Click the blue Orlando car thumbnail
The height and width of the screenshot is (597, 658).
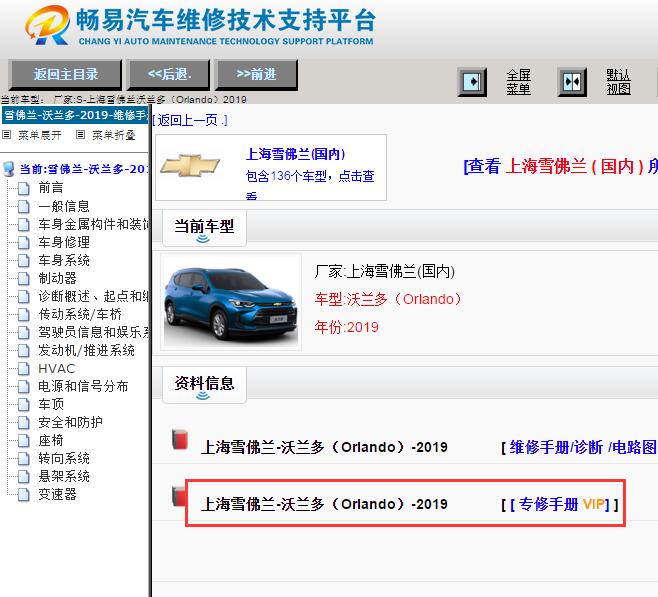click(x=231, y=302)
